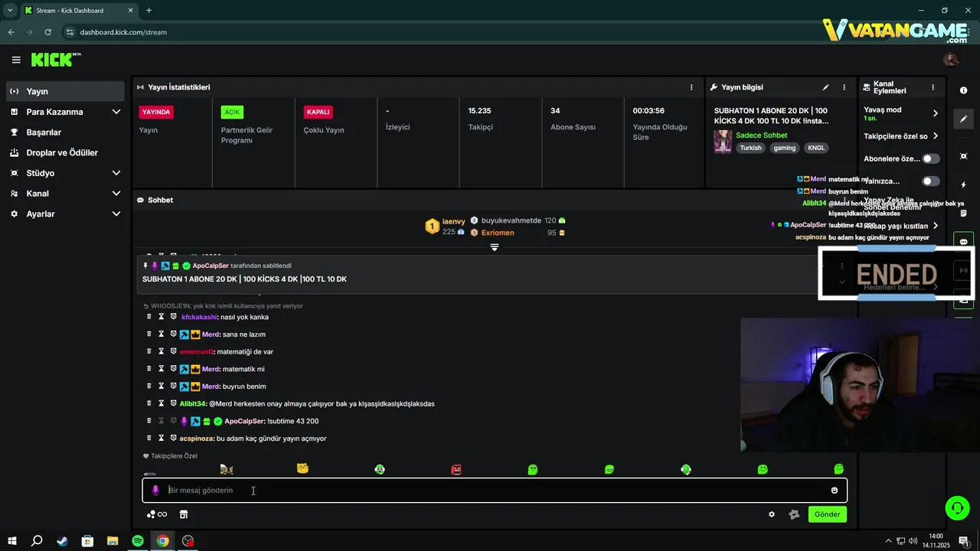Click shield icon on Merd 'buyrun benim' message
The height and width of the screenshot is (551, 980).
174,386
